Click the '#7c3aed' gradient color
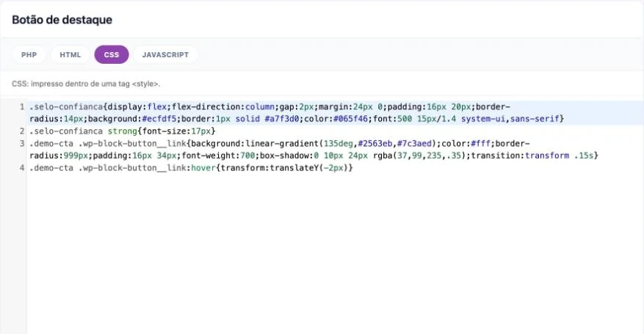The height and width of the screenshot is (334, 644). pyautogui.click(x=414, y=143)
